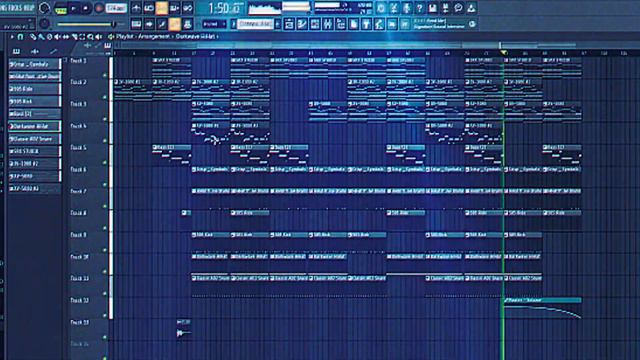
Task: Start playback with the Play button
Action: [x=73, y=9]
